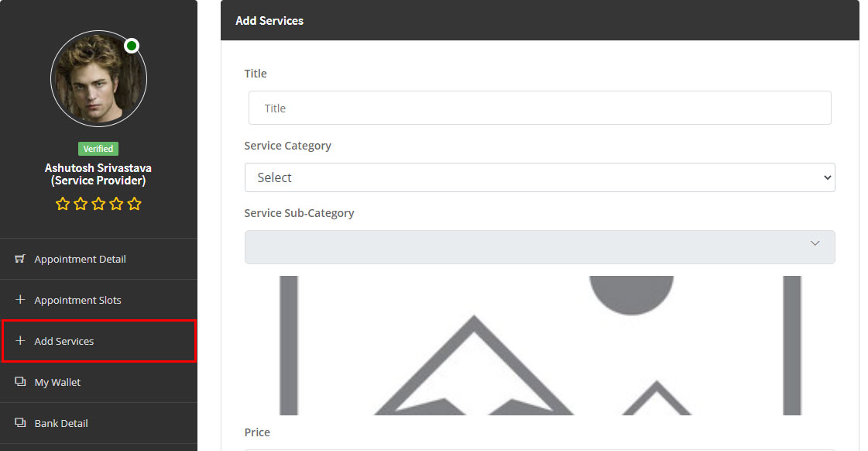
Task: Click the Add Services menu label
Action: (x=64, y=341)
